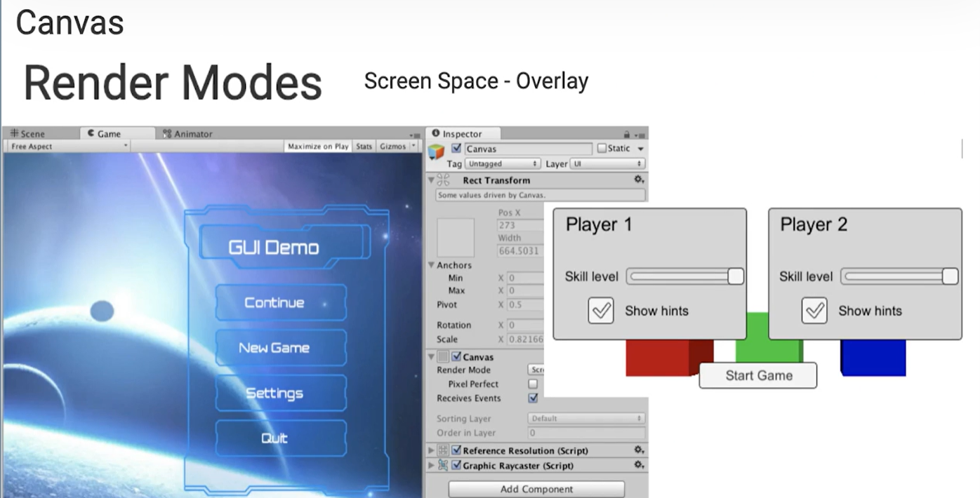Viewport: 980px width, 498px height.
Task: Click the Canvas component icon
Action: tap(444, 357)
